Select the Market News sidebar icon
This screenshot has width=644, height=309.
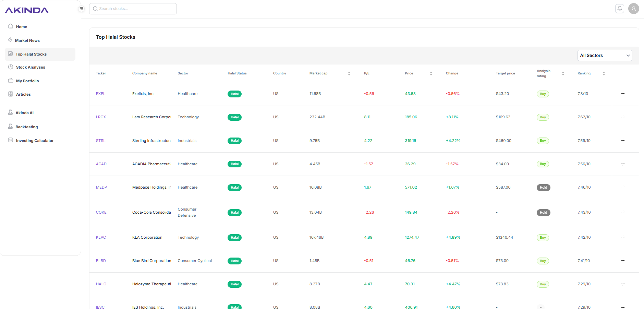click(10, 40)
